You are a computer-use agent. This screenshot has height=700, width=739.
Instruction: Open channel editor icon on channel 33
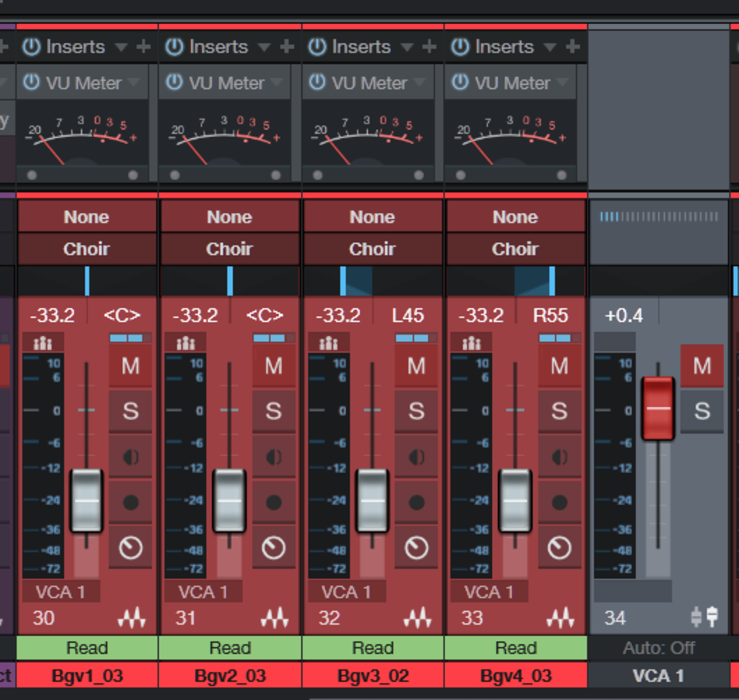(x=560, y=548)
